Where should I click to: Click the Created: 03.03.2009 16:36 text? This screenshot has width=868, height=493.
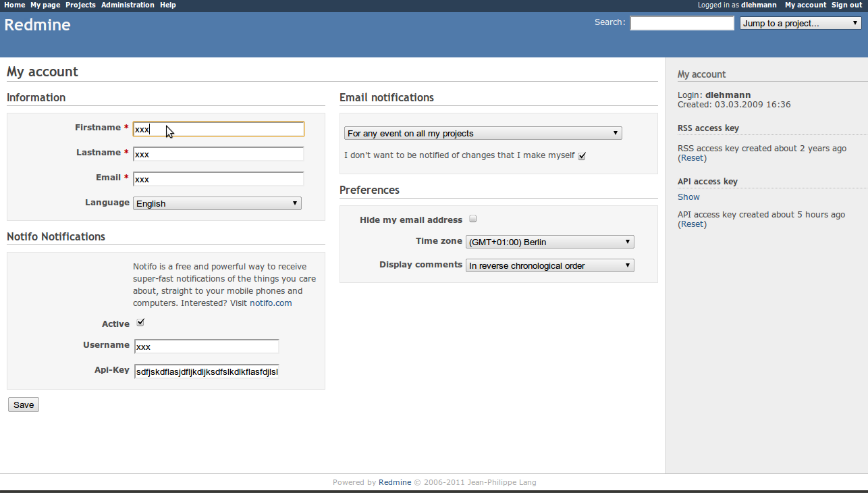(x=734, y=105)
